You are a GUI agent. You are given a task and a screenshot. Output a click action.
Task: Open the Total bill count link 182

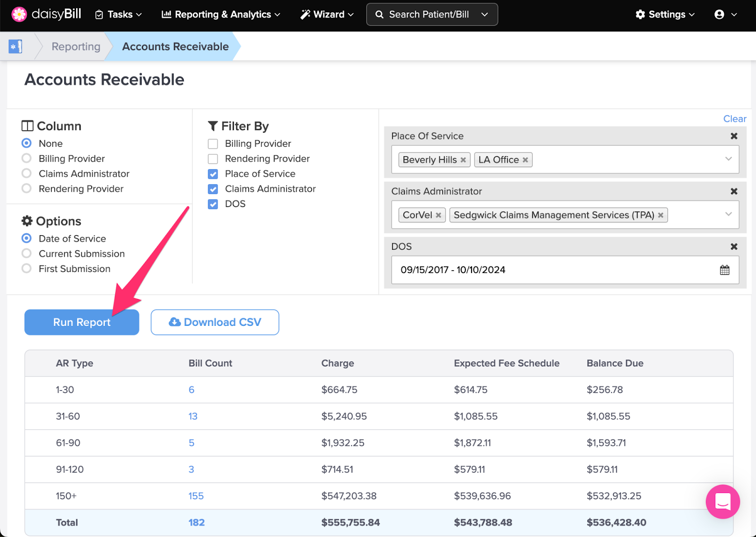197,522
